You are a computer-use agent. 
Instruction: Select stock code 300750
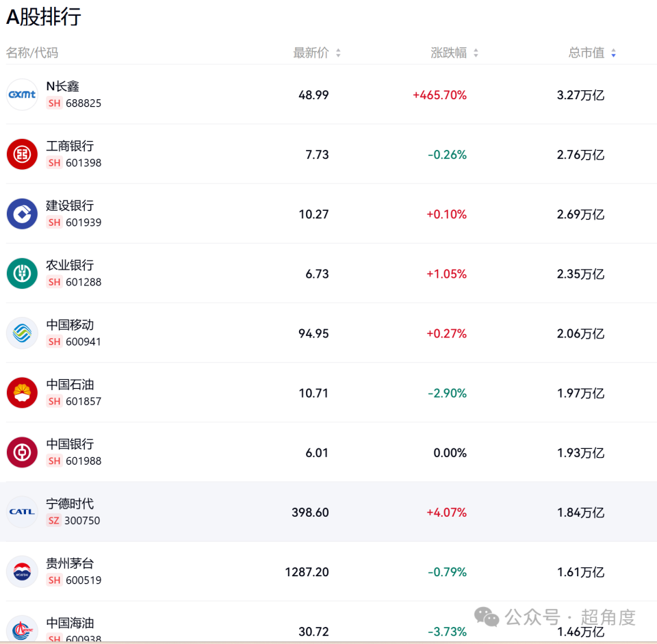(x=82, y=520)
